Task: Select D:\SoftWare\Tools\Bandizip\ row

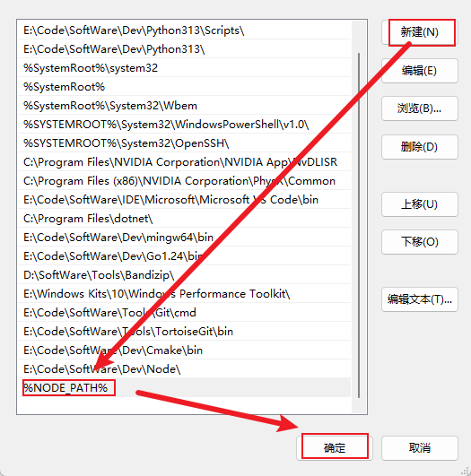Action: [185, 275]
